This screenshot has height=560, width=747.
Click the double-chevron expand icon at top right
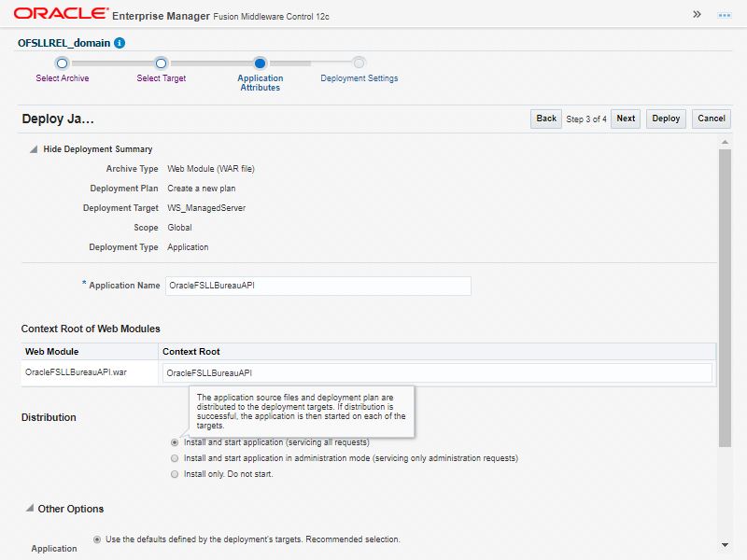point(697,14)
